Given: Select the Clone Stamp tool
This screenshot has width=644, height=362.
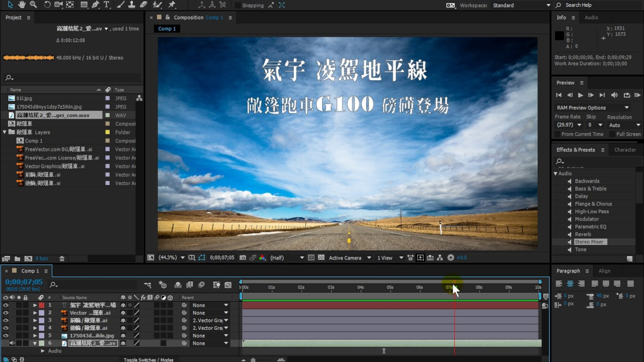Looking at the screenshot, I should point(131,5).
